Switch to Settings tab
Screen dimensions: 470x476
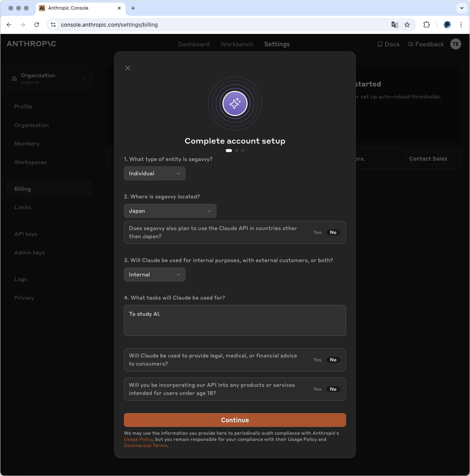click(277, 44)
